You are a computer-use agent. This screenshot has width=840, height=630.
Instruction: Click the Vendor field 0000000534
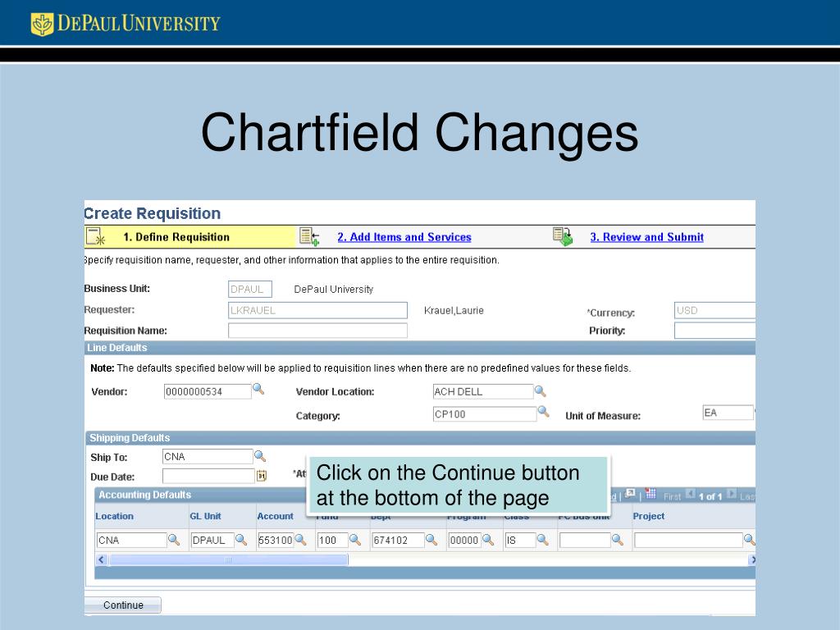click(208, 391)
